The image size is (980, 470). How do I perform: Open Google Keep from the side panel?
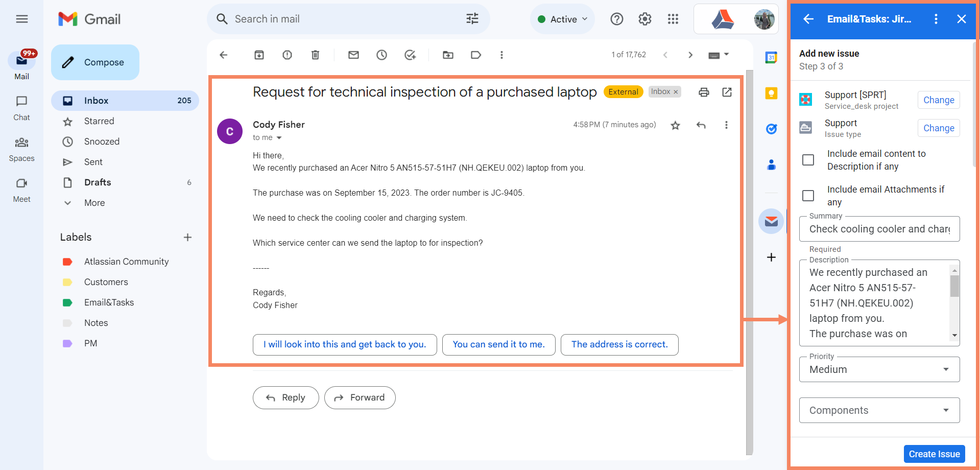coord(771,93)
